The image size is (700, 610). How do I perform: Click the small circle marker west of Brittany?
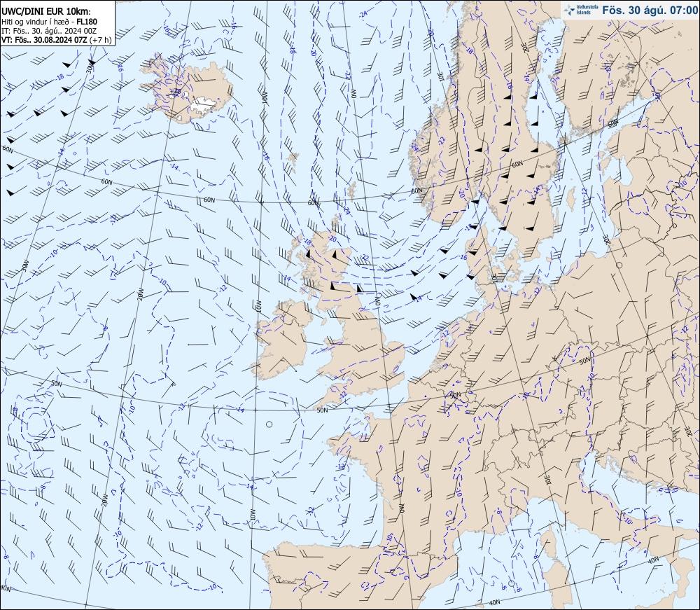(269, 424)
